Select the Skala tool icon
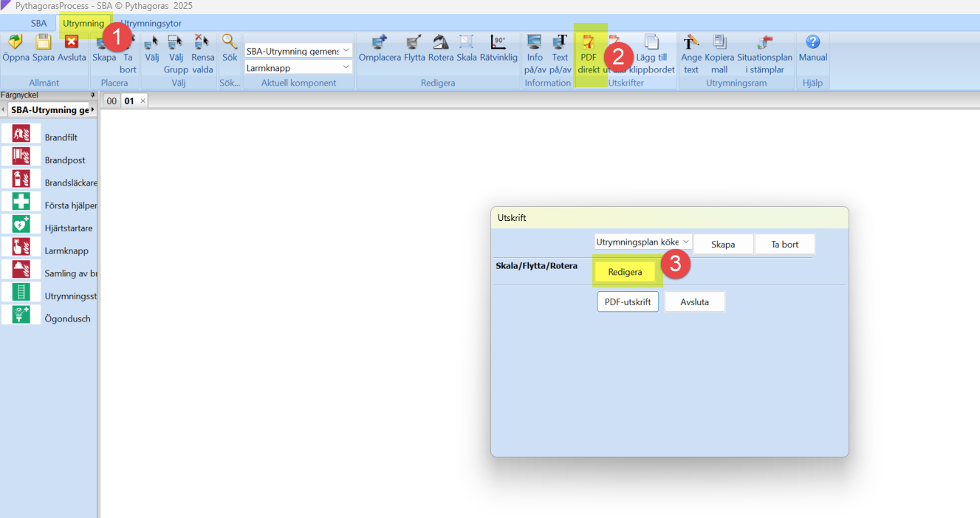The width and height of the screenshot is (980, 518). (x=467, y=43)
